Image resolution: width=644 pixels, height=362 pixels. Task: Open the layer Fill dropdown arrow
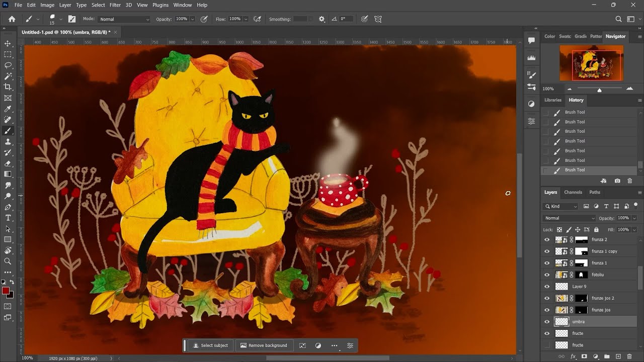[634, 230]
